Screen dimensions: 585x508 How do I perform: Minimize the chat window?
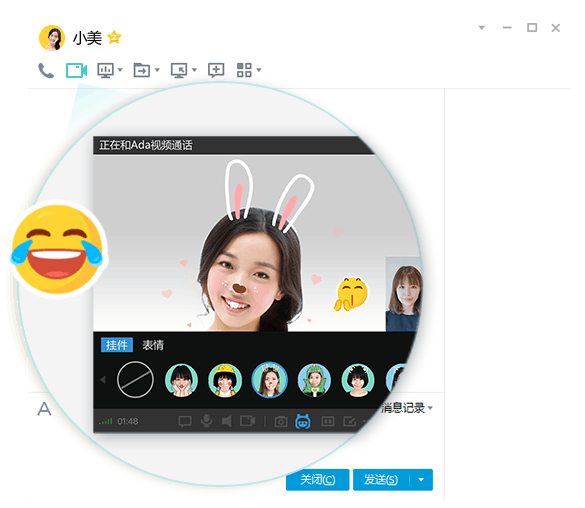pyautogui.click(x=507, y=28)
